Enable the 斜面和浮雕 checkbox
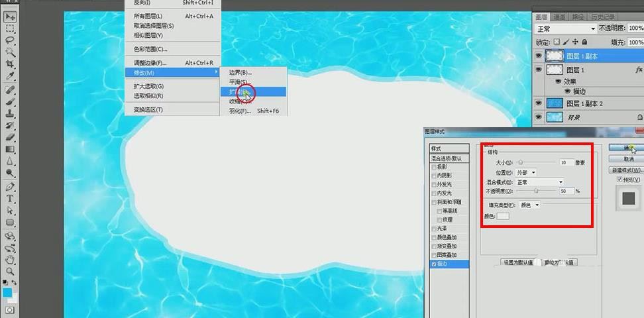This screenshot has width=644, height=318. tap(434, 202)
